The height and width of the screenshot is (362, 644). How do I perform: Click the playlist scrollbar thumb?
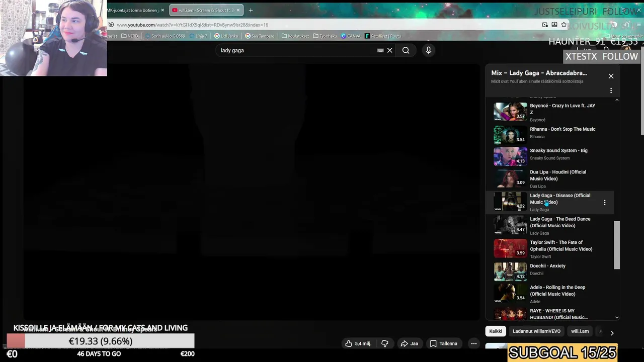coord(617,245)
